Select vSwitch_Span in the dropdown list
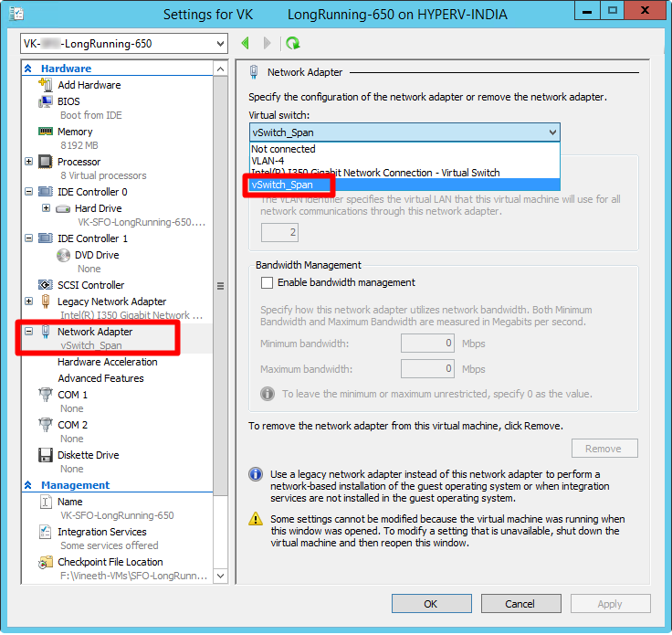The image size is (672, 635). [404, 185]
